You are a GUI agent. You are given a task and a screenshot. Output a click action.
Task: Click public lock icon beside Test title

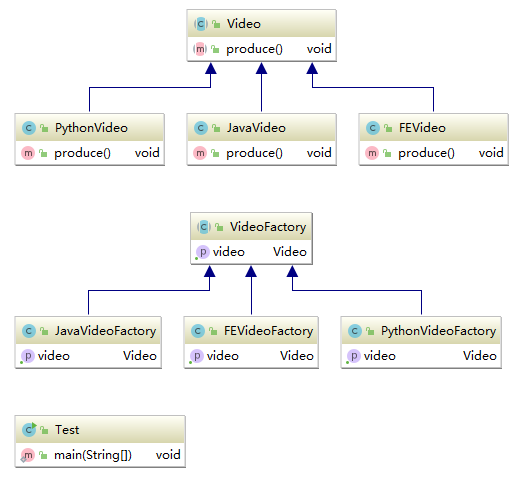(44, 430)
